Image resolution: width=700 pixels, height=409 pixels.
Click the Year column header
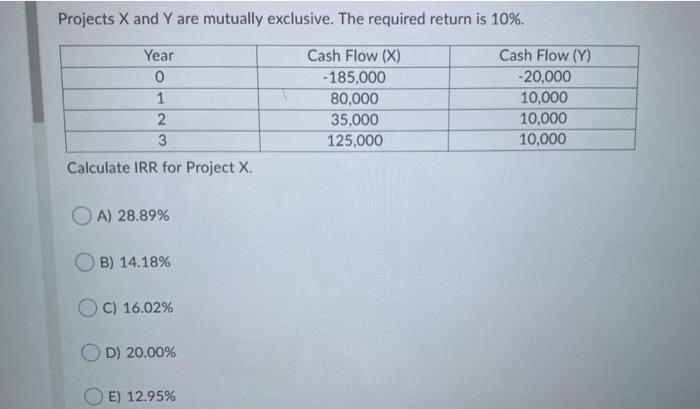click(x=158, y=56)
